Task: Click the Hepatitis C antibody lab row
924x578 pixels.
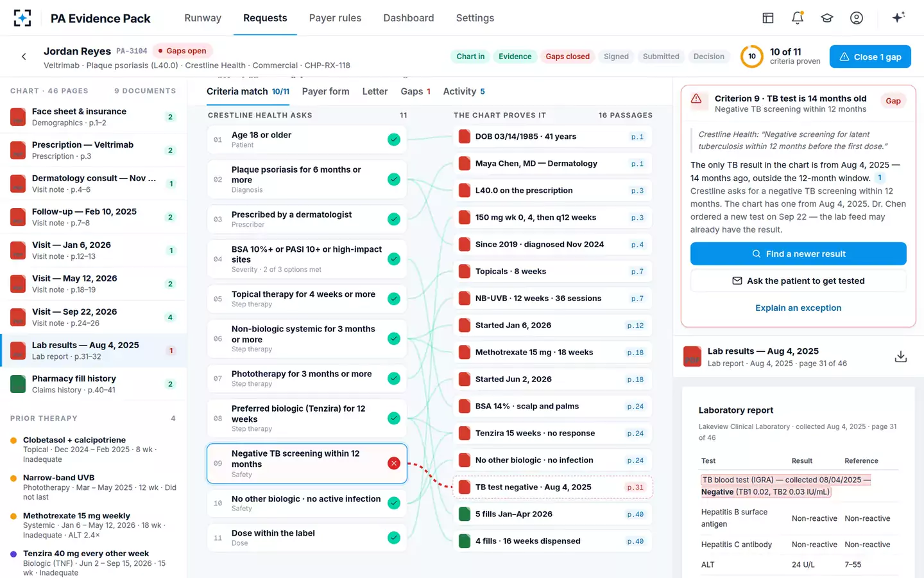Action: click(x=798, y=545)
